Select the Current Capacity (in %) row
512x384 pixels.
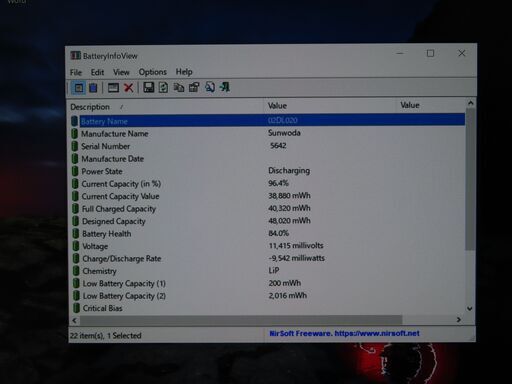pos(268,184)
